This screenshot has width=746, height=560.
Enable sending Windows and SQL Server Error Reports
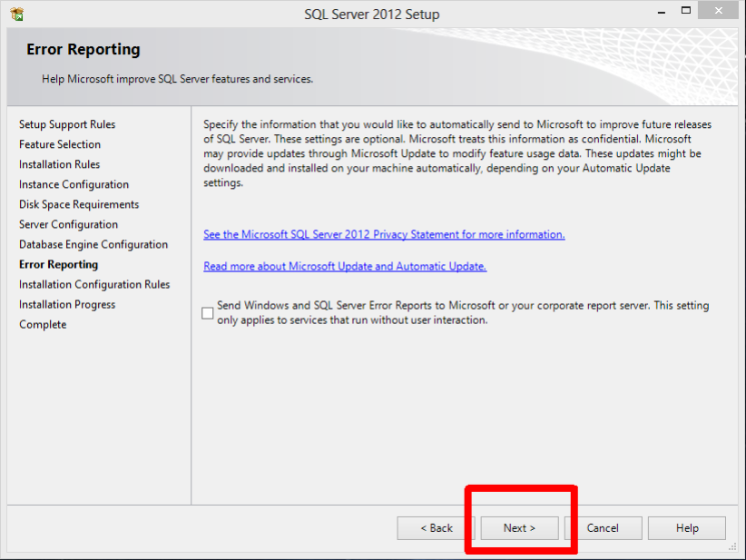(208, 312)
